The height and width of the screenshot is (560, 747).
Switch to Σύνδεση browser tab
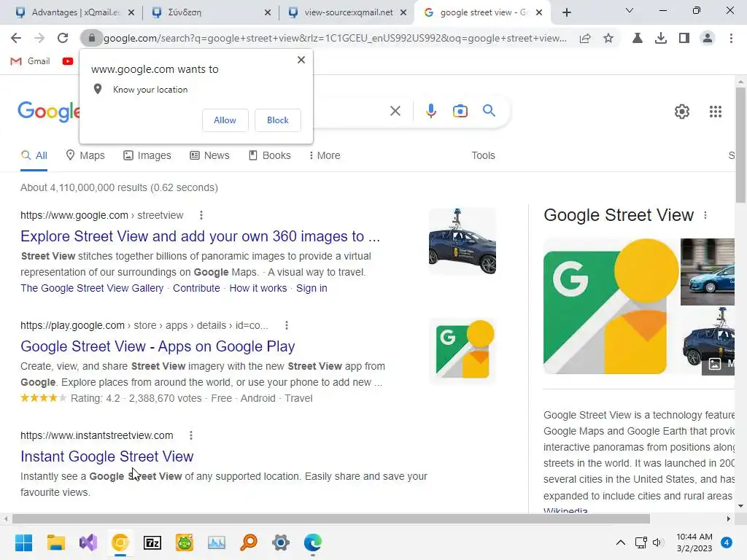click(x=212, y=12)
